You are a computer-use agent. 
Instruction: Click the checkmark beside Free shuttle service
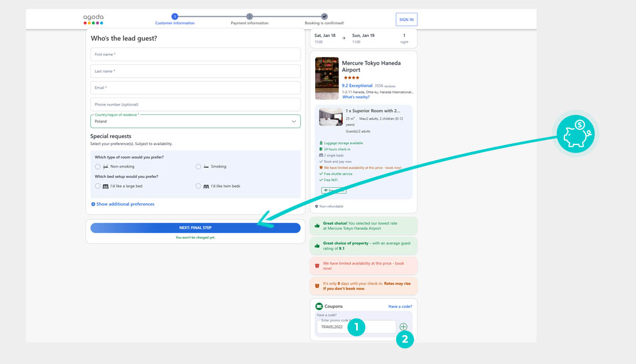point(321,174)
